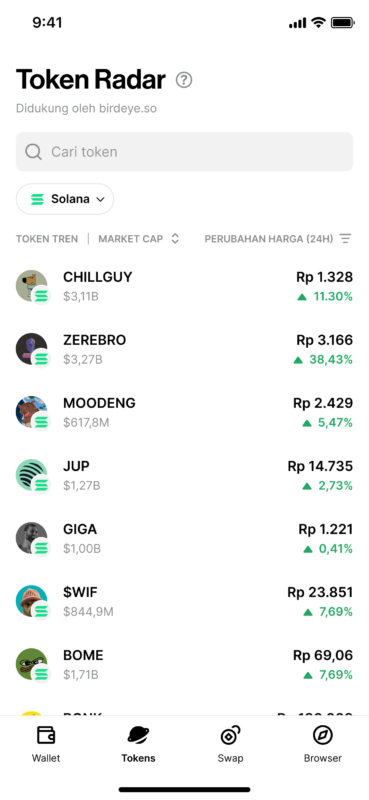Open the Browser compass icon
The image size is (369, 800).
(x=323, y=735)
